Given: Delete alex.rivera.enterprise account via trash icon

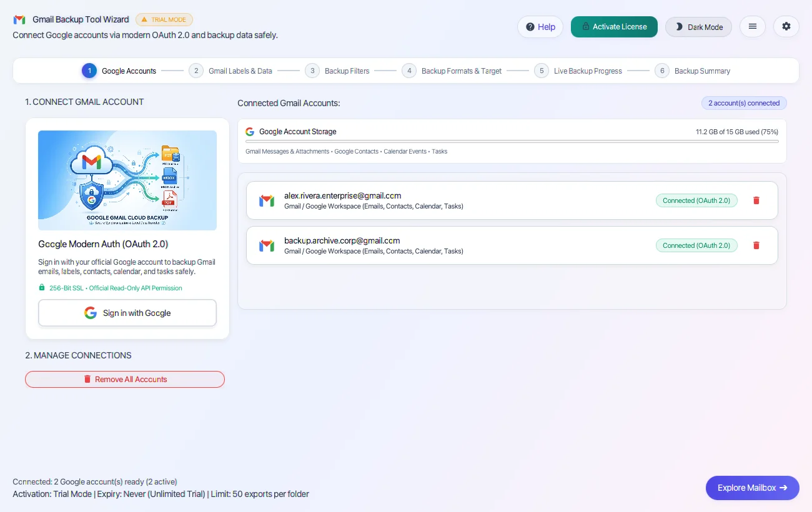Looking at the screenshot, I should click(756, 200).
